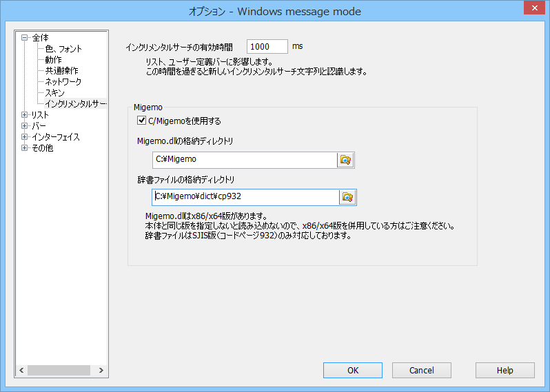Confirm settings with the OK button
The image size is (550, 392).
(x=352, y=370)
